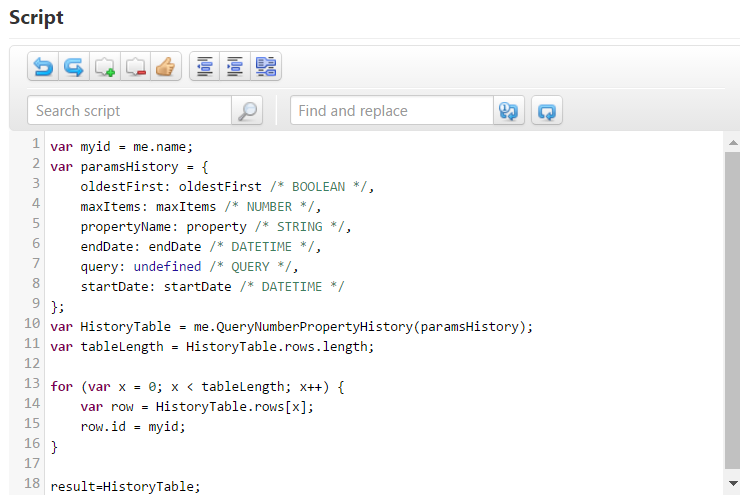Screen dimensions: 740x500
Task: Click 'tableLength' declaration on line 11
Action: 122,347
